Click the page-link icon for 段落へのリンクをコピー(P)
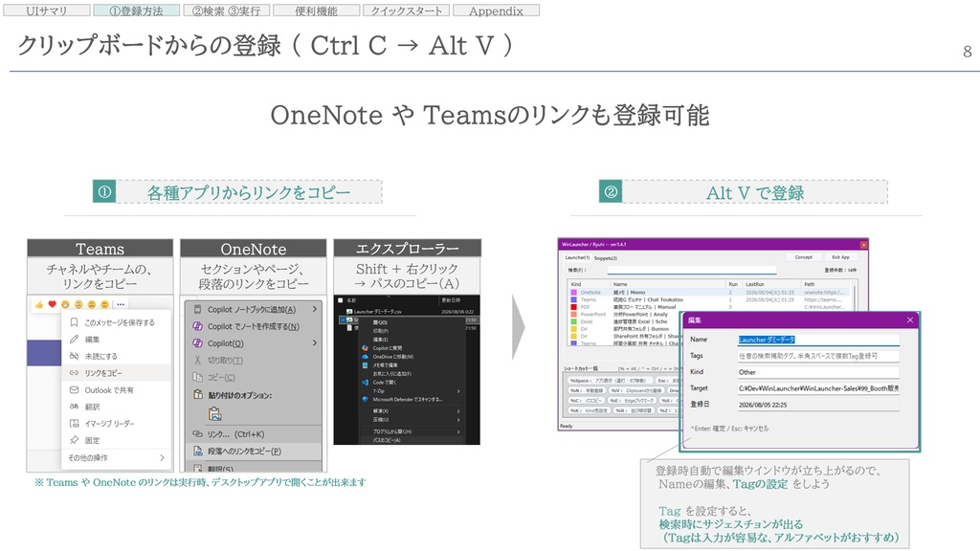 pos(197,452)
